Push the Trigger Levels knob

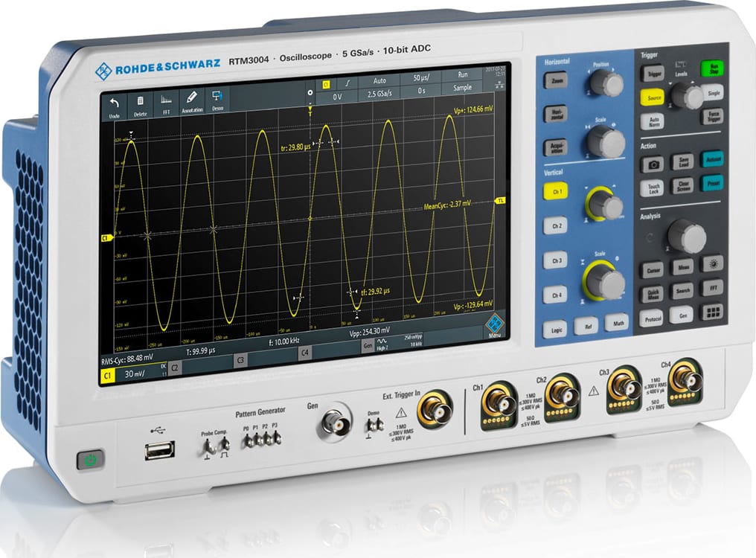click(x=687, y=95)
